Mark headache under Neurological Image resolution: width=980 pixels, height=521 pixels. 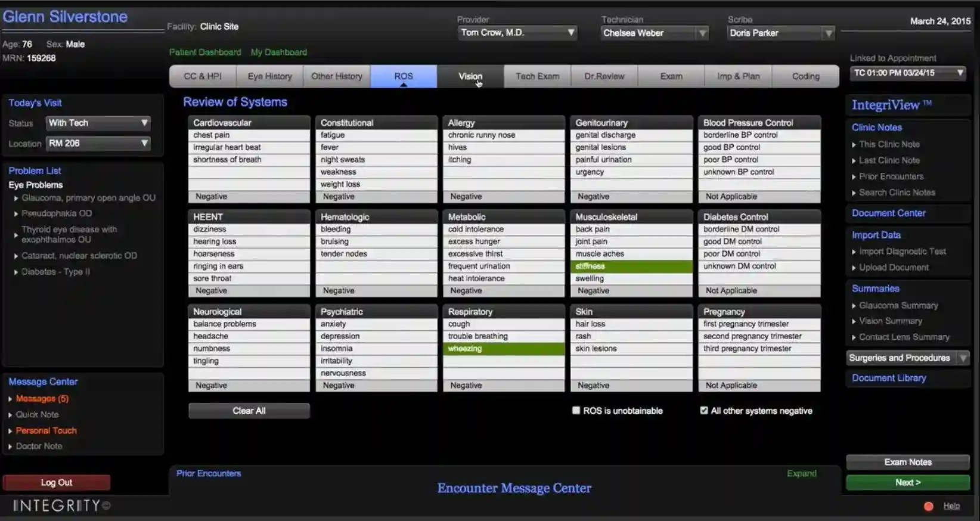[x=249, y=336]
